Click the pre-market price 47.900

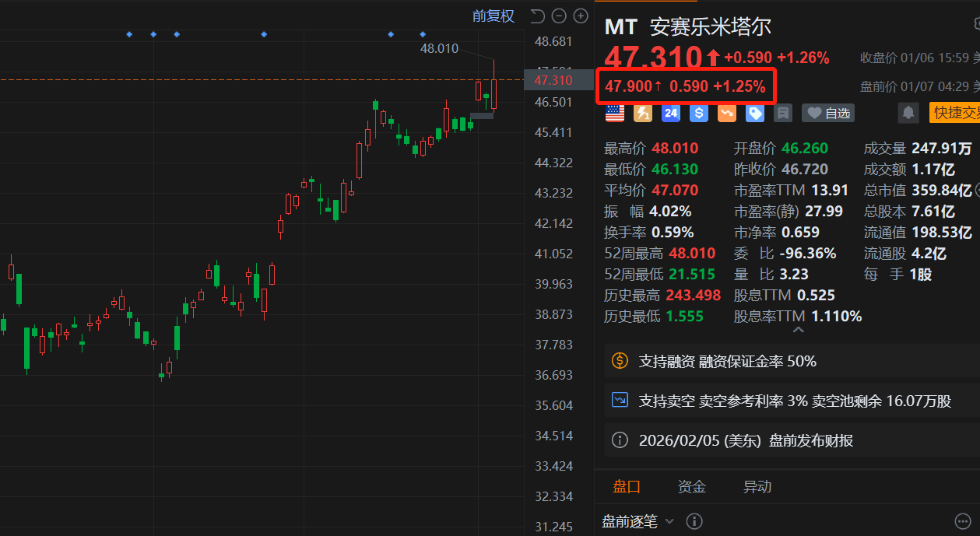(x=629, y=86)
